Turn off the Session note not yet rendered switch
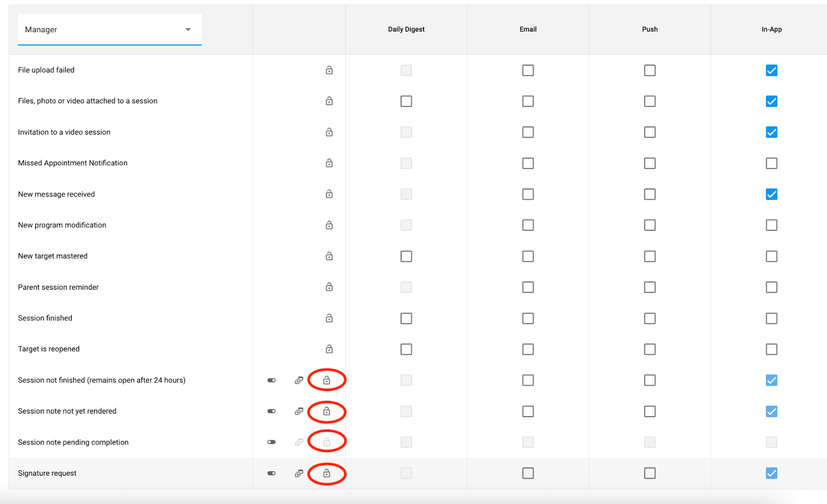 271,412
